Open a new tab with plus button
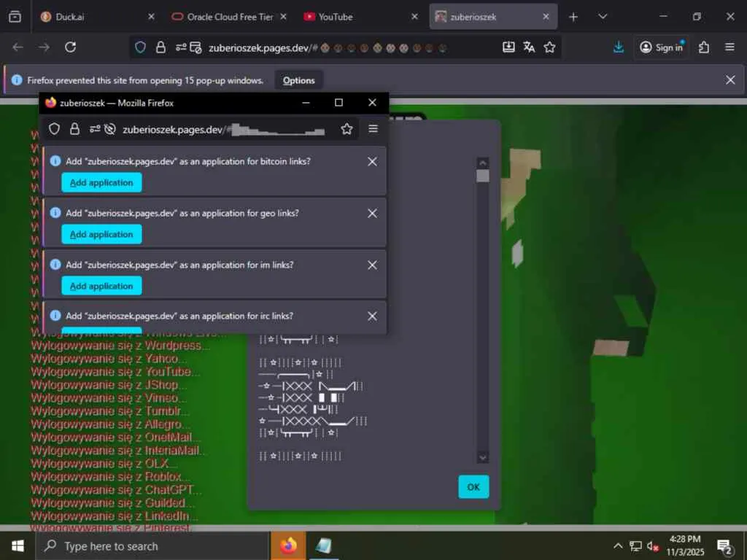 [573, 17]
